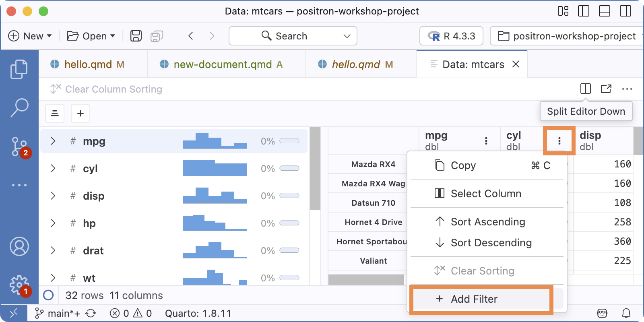Open More Actions ellipsis in editor toolbar
The height and width of the screenshot is (322, 644).
point(627,89)
